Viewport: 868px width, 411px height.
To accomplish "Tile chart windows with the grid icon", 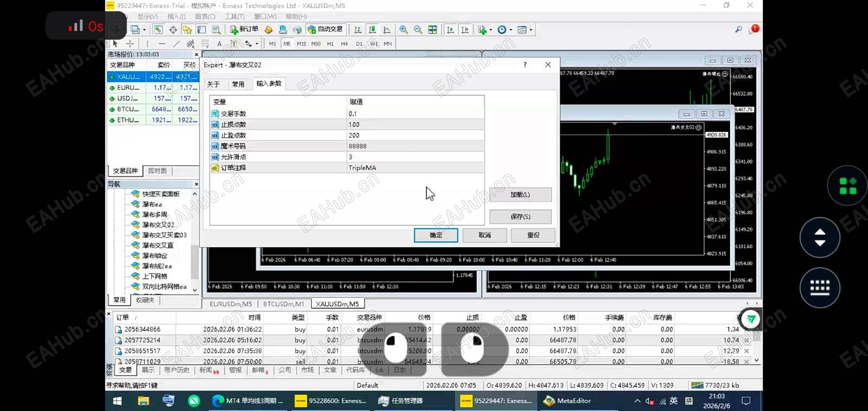I will 432,30.
